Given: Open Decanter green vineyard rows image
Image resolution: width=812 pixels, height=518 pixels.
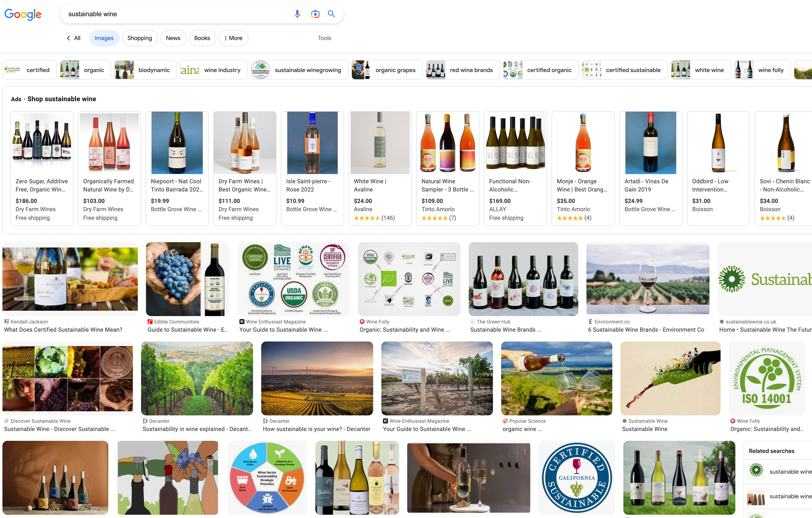Looking at the screenshot, I should coord(197,378).
